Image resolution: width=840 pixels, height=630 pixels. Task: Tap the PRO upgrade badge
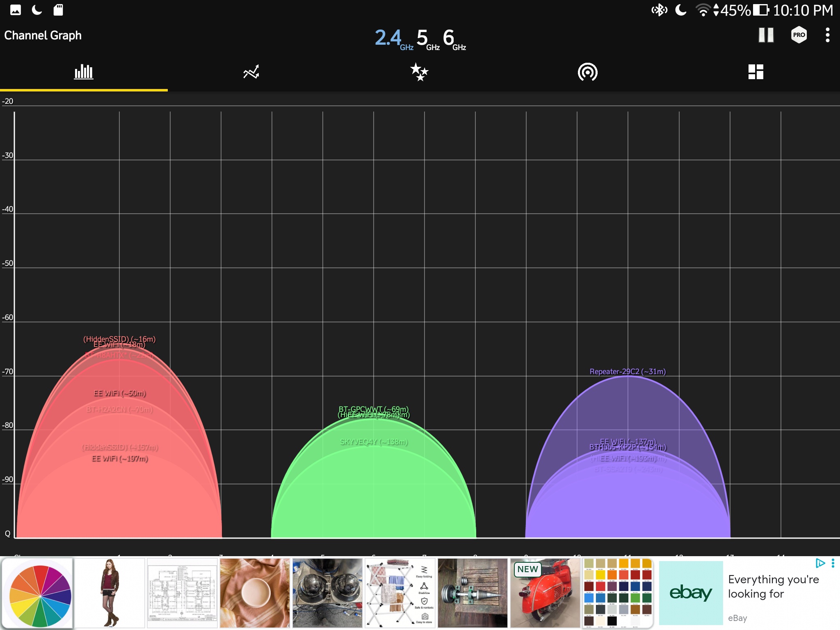(799, 35)
